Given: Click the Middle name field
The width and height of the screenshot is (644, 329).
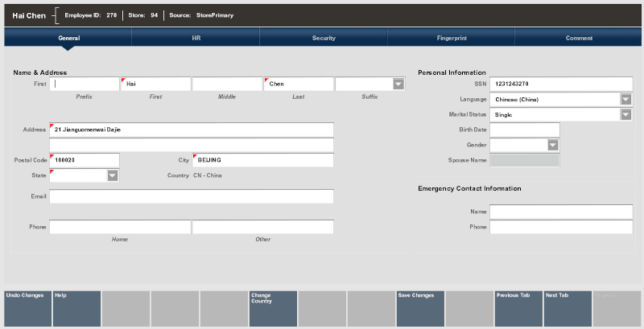Looking at the screenshot, I should 227,84.
